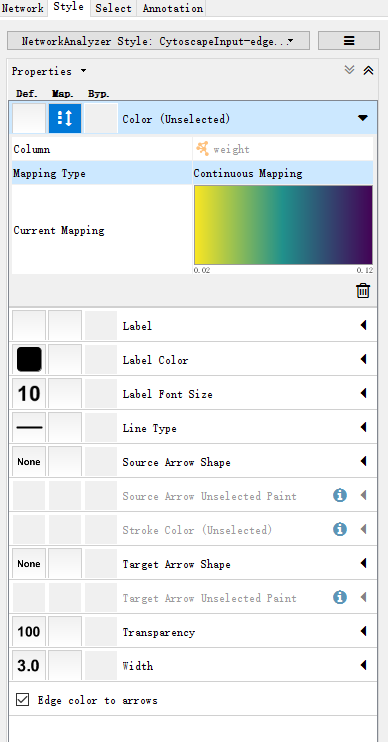388x742 pixels.
Task: Open the Current Mapping gradient editor
Action: [283, 225]
